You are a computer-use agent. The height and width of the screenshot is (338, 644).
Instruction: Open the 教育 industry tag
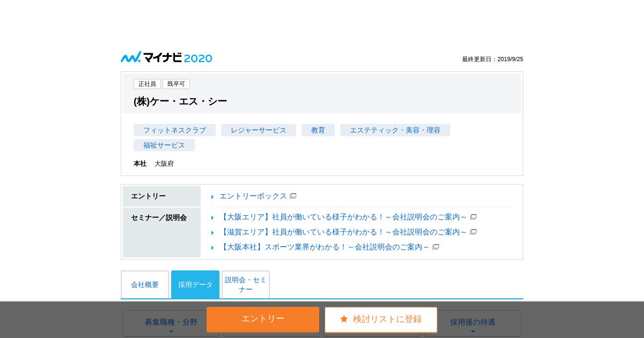pyautogui.click(x=318, y=130)
